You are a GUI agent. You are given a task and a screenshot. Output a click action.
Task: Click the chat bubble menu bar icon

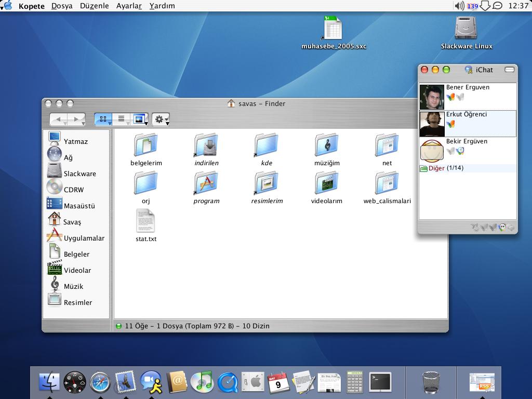coord(497,6)
